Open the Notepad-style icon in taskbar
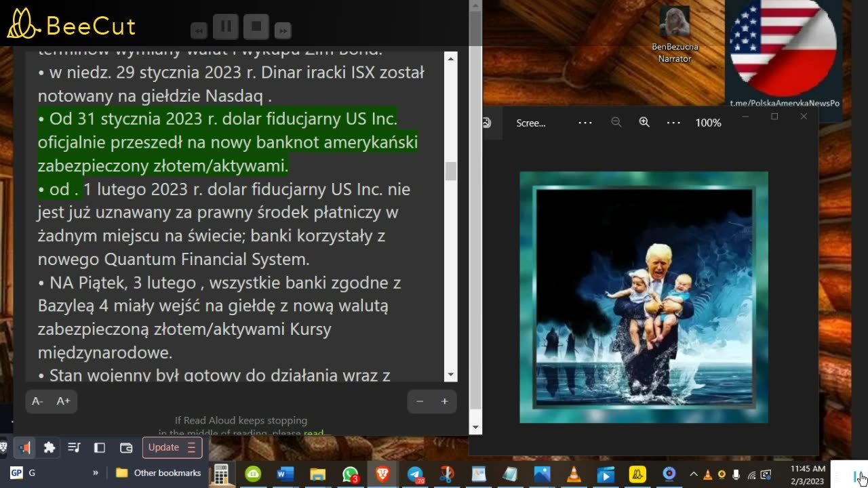This screenshot has width=868, height=488. tap(479, 474)
